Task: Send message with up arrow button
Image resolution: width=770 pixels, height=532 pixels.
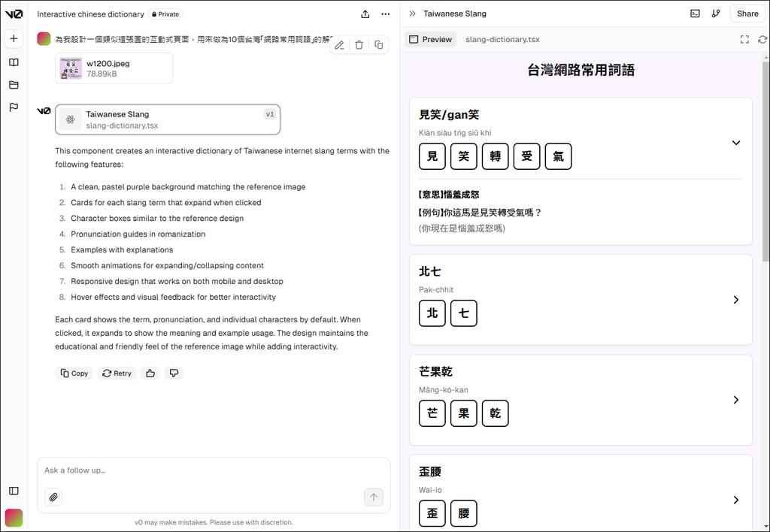Action: click(373, 497)
